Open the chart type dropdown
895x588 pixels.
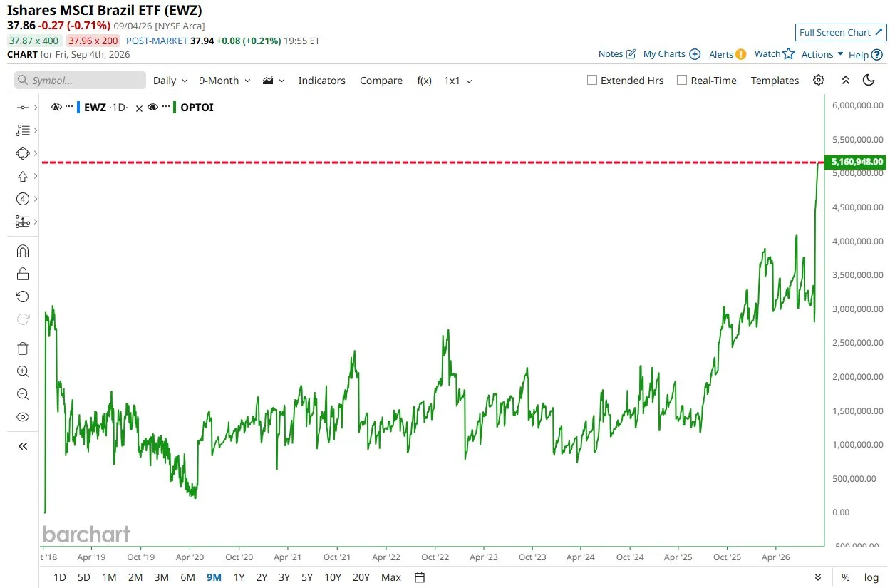click(x=274, y=81)
